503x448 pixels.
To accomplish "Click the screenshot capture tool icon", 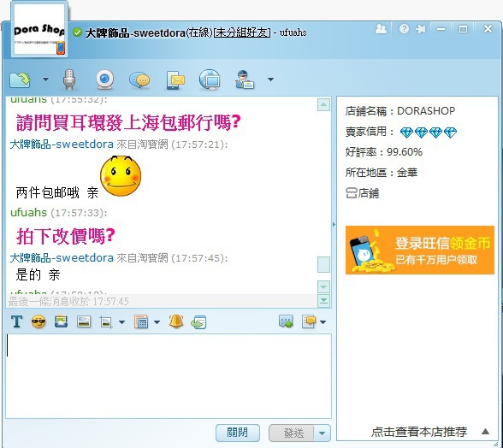I will point(105,322).
